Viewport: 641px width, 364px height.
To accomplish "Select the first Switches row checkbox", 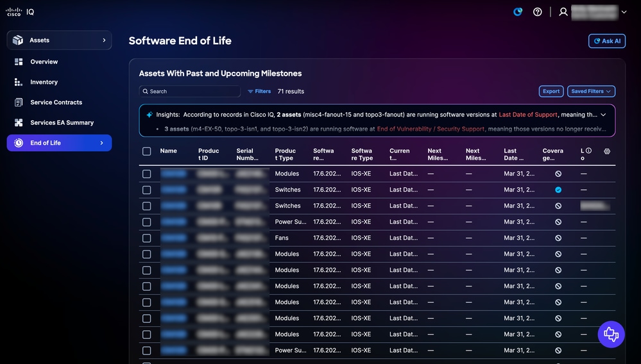I will click(x=146, y=190).
